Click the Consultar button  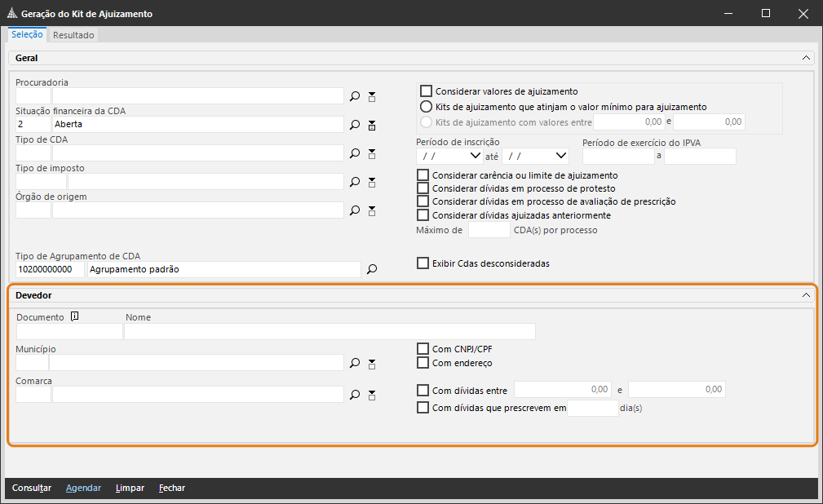[32, 488]
